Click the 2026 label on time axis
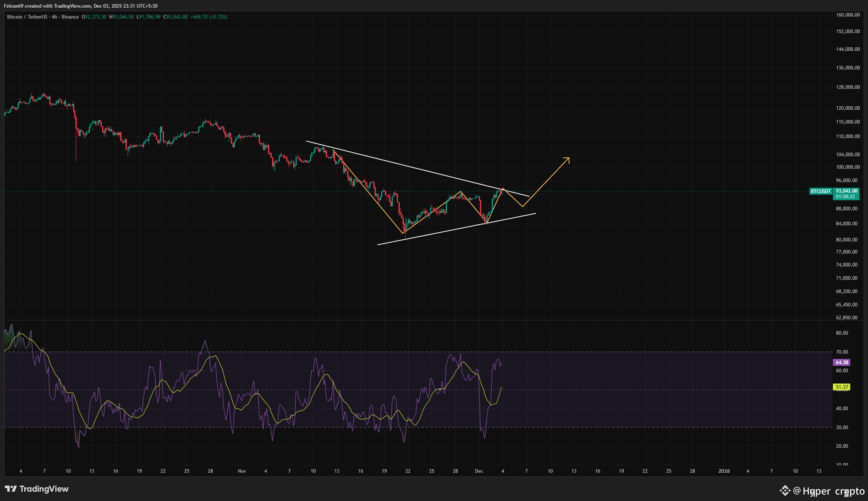The height and width of the screenshot is (501, 868). [x=724, y=471]
